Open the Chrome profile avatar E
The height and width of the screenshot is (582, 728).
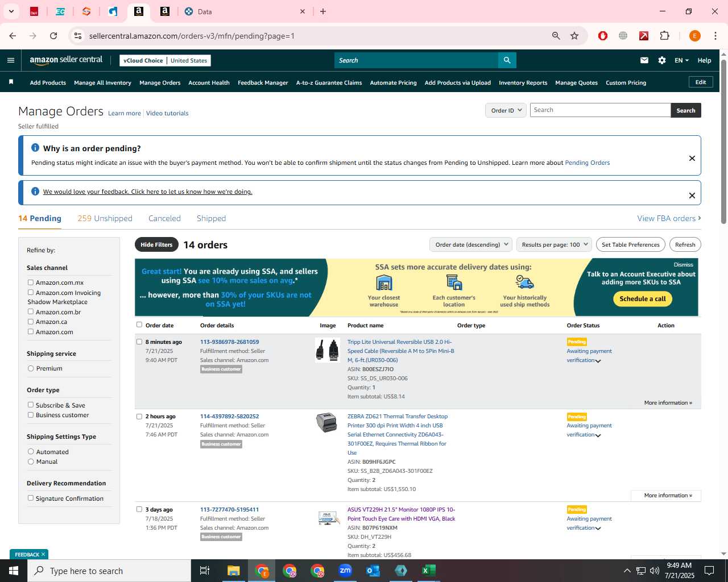(694, 36)
